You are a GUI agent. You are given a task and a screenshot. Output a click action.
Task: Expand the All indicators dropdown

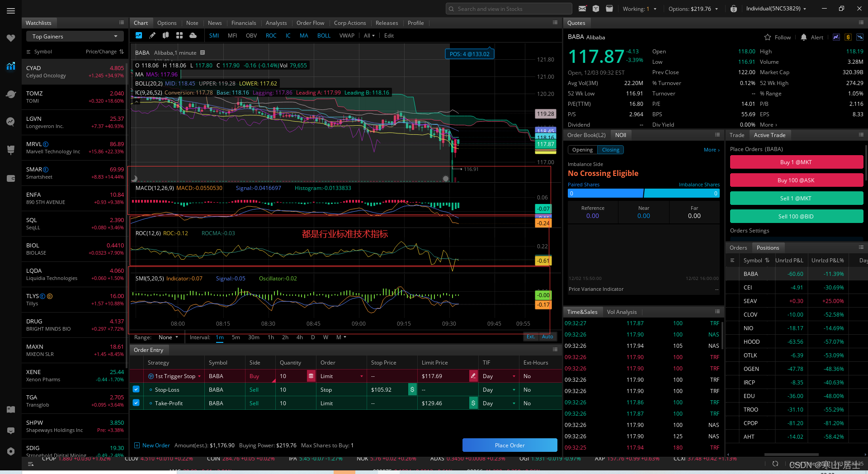click(x=369, y=35)
